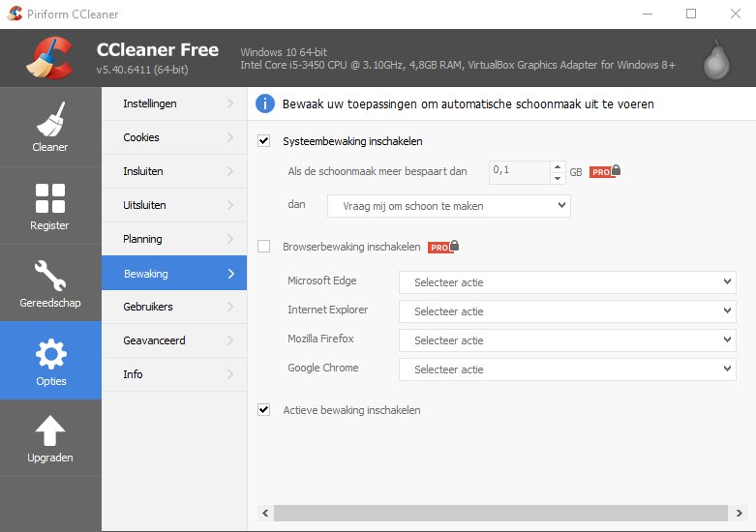Click the PRO badge next to GB
Screen dimensions: 756x532
pyautogui.click(x=605, y=171)
